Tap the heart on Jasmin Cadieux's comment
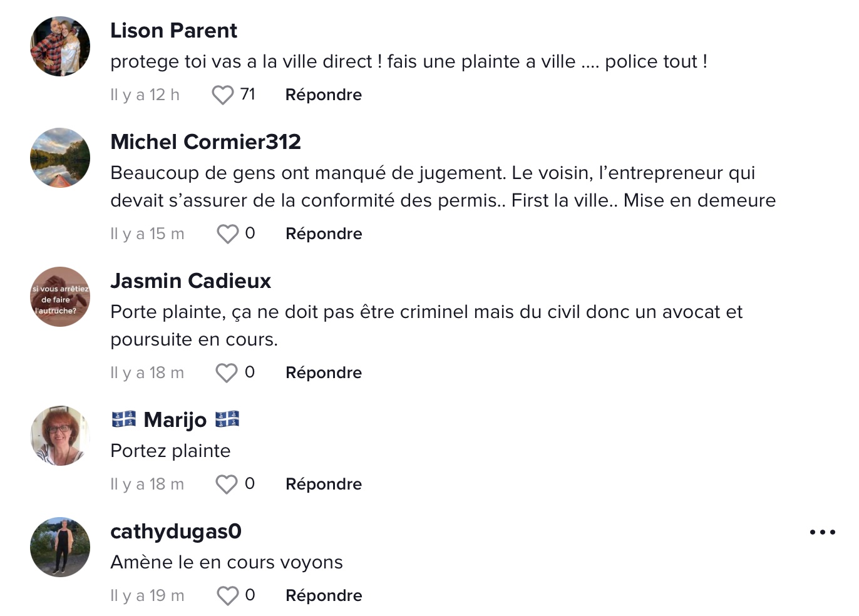 (x=227, y=373)
